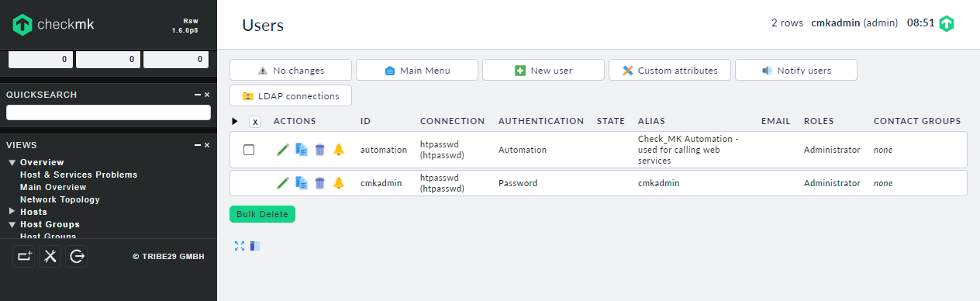Delete the automation user via trash icon
The width and height of the screenshot is (980, 301).
pos(319,150)
